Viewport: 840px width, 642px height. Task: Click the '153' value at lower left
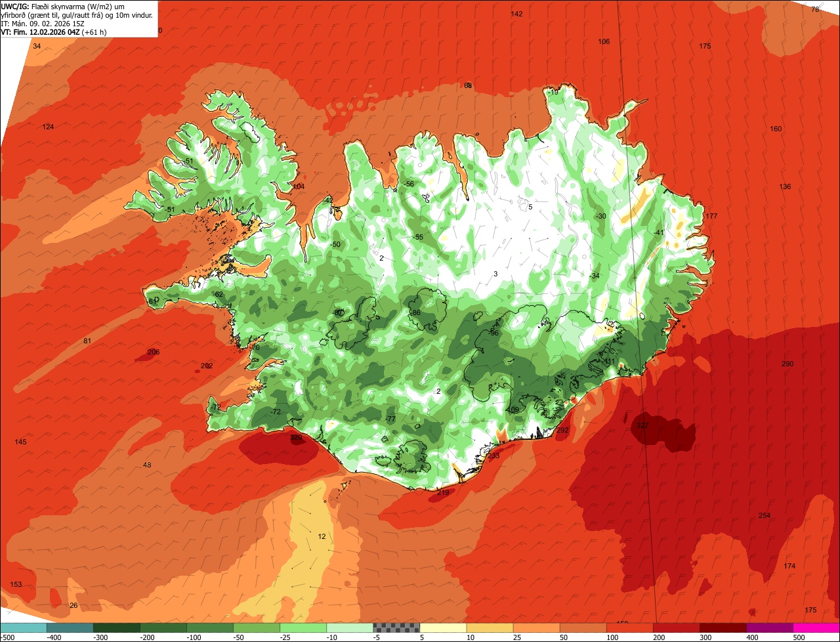coord(16,584)
